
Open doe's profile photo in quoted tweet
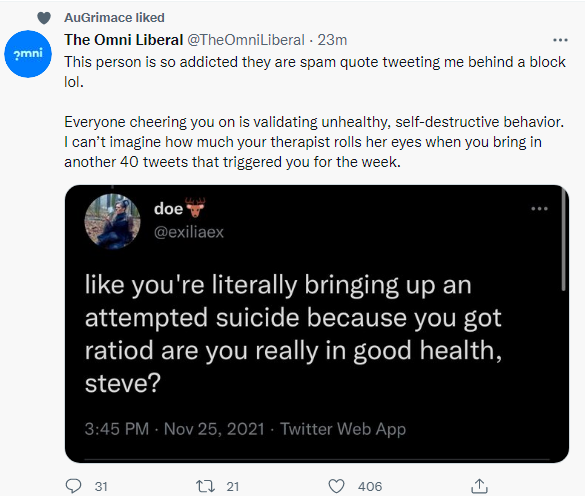(x=113, y=221)
